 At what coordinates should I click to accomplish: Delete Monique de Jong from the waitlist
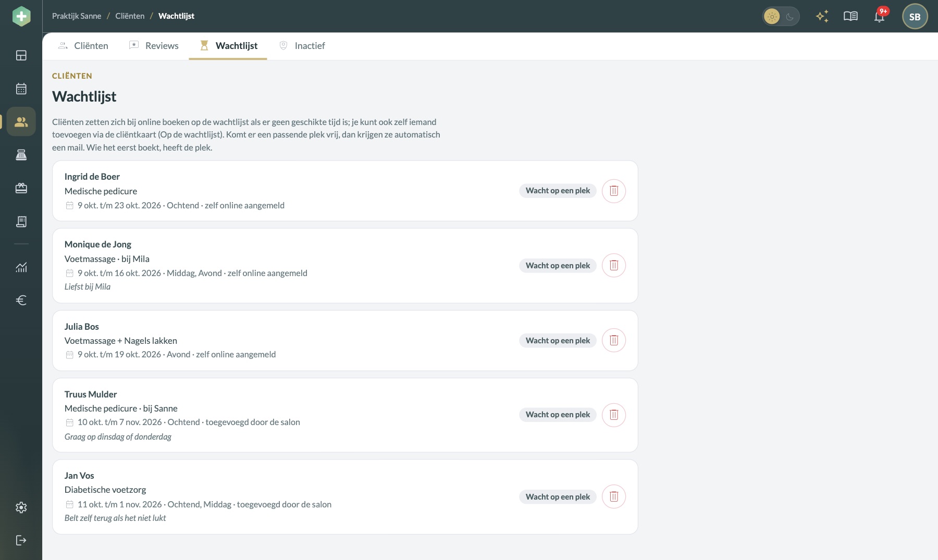614,265
